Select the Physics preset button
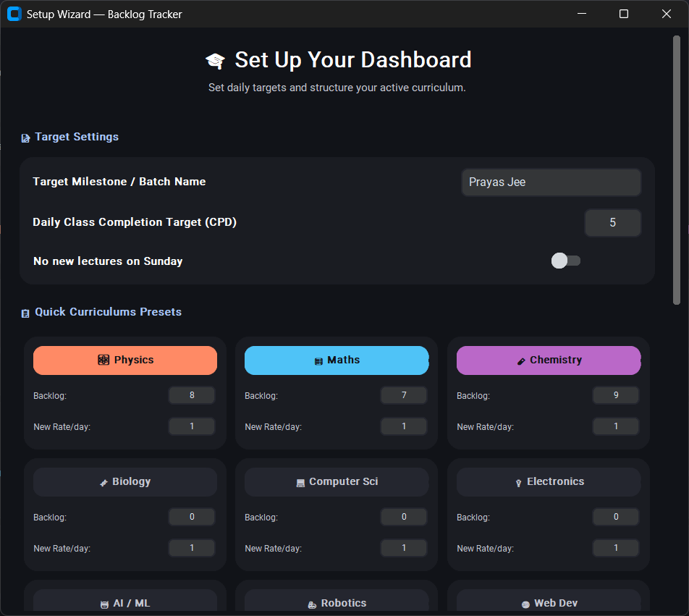The image size is (689, 616). click(125, 360)
